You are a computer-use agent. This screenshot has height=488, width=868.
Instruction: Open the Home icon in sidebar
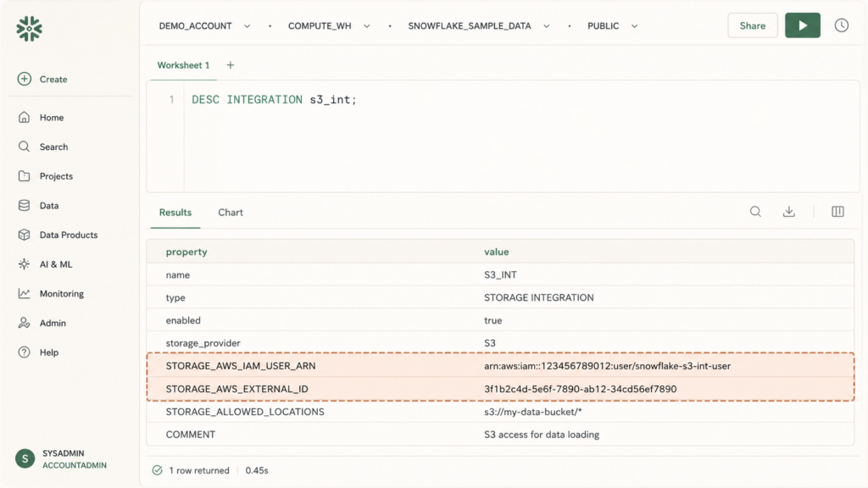[25, 117]
